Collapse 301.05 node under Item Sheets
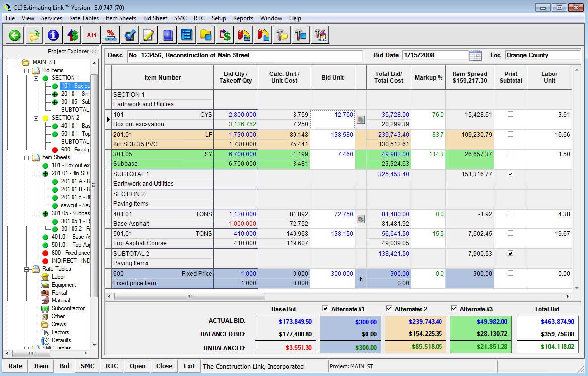 tap(36, 213)
